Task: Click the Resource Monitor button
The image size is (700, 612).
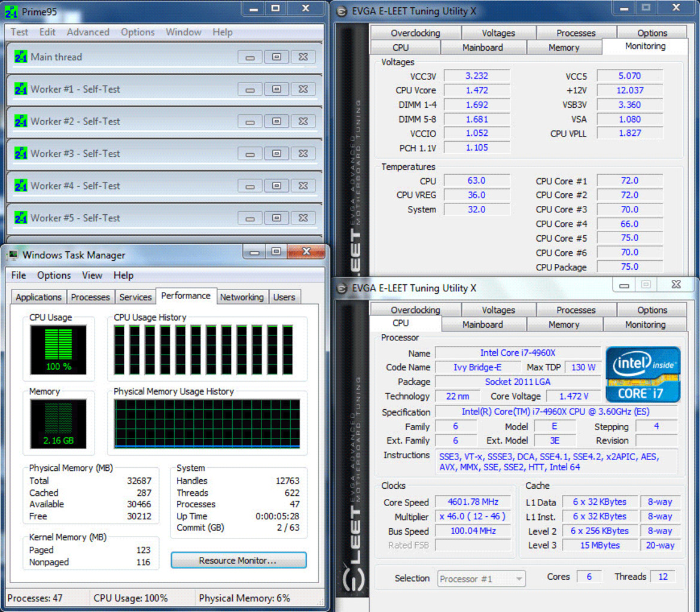Action: point(238,560)
